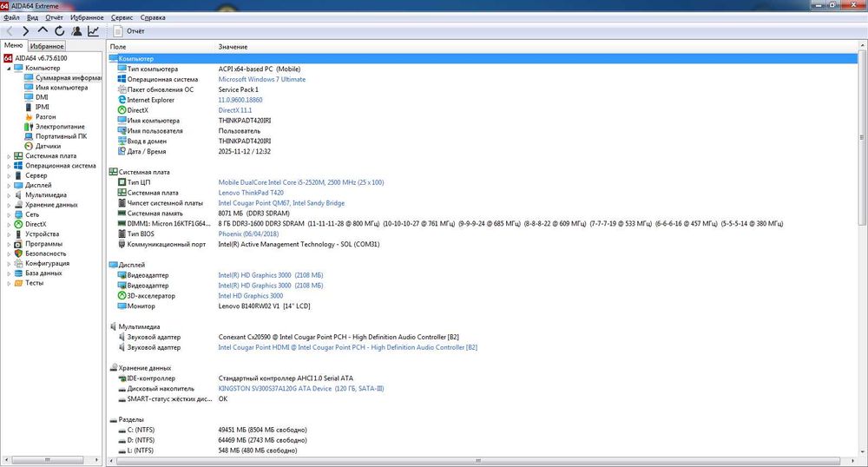
Task: Select Тесты in the left tree
Action: pos(34,283)
